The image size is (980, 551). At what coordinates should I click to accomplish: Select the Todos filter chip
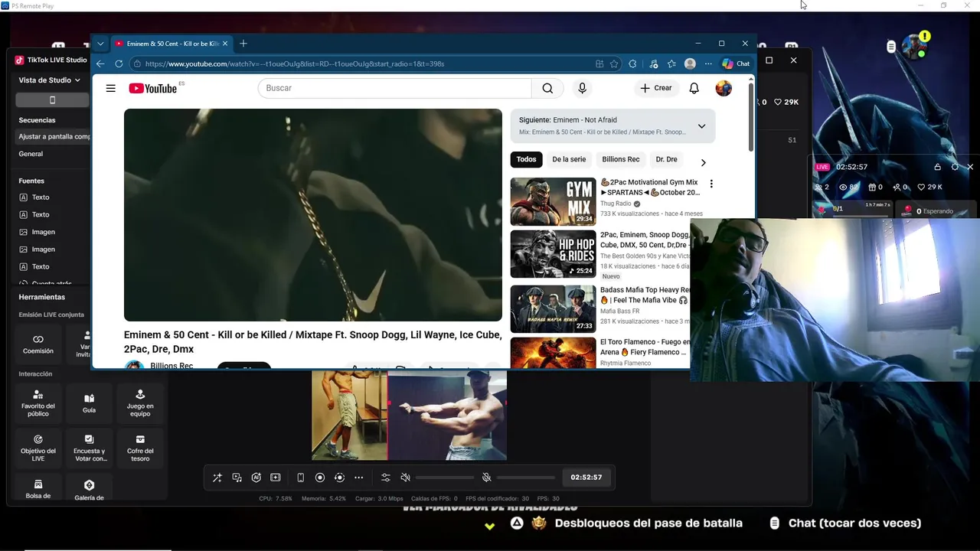tap(526, 159)
